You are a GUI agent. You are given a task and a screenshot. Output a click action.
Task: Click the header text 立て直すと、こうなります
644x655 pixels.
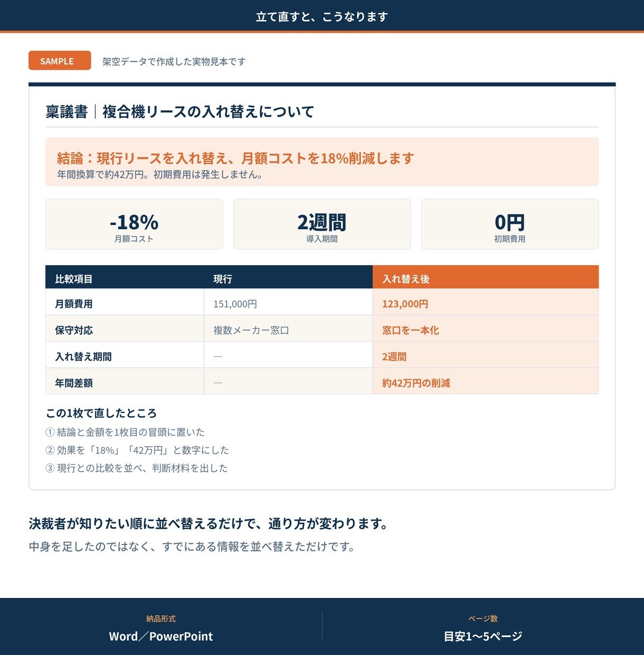click(x=322, y=17)
